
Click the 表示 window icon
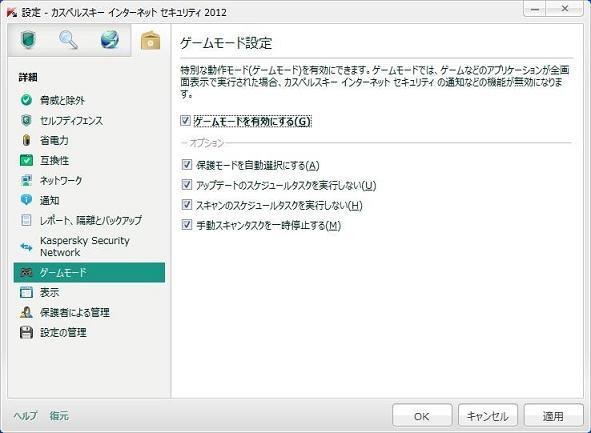coord(26,292)
